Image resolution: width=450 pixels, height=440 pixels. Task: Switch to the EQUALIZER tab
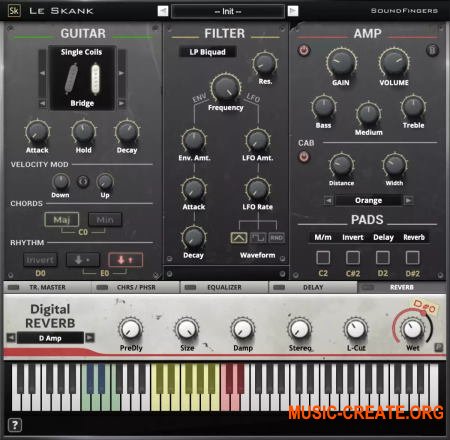point(224,287)
